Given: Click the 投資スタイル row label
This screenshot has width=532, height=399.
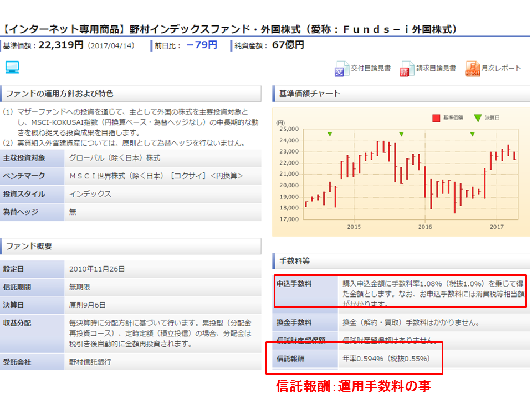Looking at the screenshot, I should click(x=24, y=194).
